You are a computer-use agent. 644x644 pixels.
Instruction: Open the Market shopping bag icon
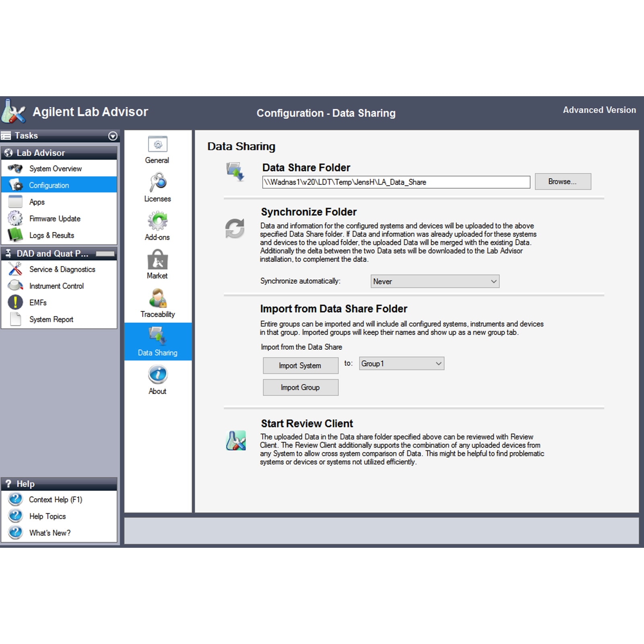click(158, 260)
